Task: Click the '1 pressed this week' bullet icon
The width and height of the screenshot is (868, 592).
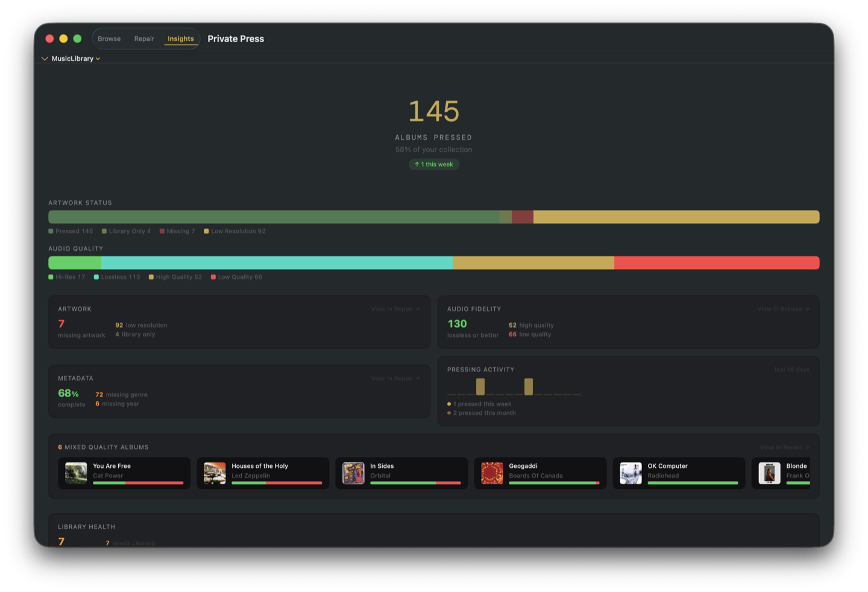Action: click(x=448, y=404)
